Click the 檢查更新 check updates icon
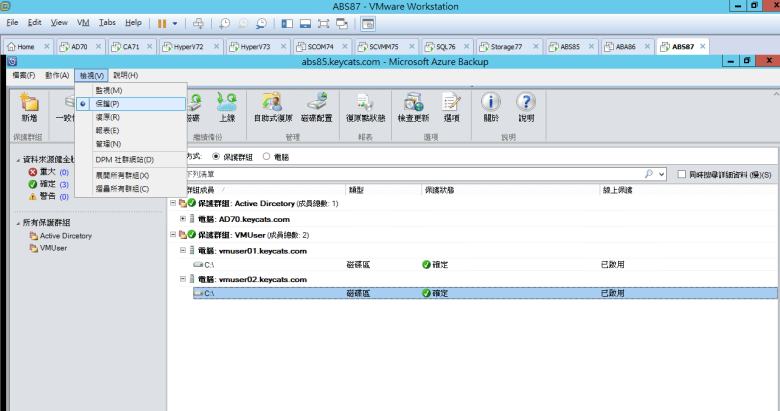This screenshot has height=411, width=780. [x=413, y=106]
